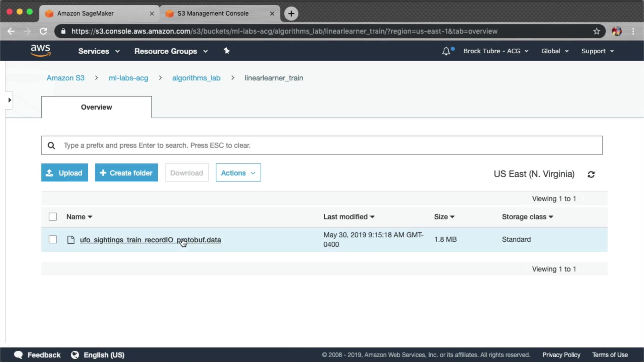644x362 pixels.
Task: Bookmark page with the star icon
Action: click(x=596, y=31)
